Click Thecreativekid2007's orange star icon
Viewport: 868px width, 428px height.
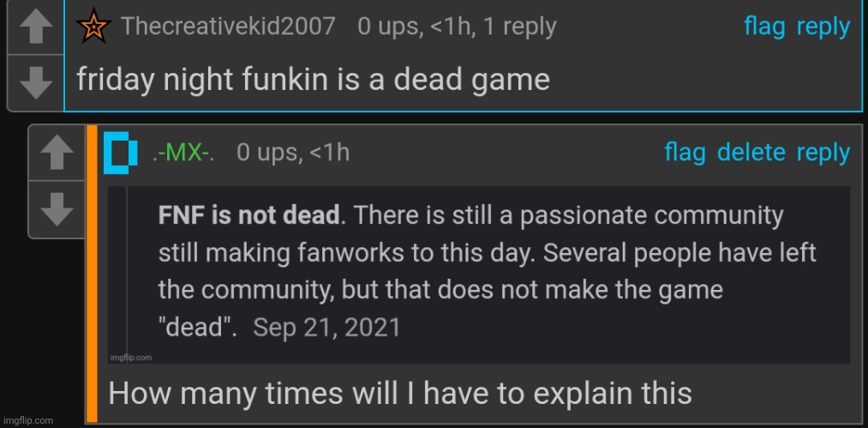point(92,28)
